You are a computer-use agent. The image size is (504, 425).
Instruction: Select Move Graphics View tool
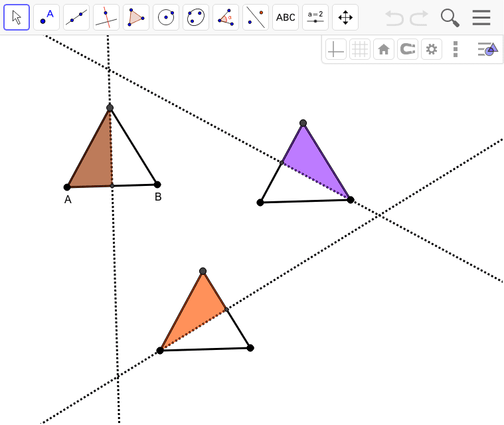pyautogui.click(x=345, y=17)
